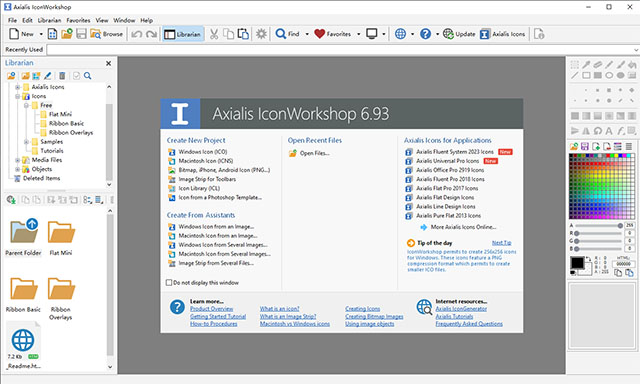Open the Favorites menu
Image resolution: width=640 pixels, height=384 pixels.
pyautogui.click(x=78, y=20)
